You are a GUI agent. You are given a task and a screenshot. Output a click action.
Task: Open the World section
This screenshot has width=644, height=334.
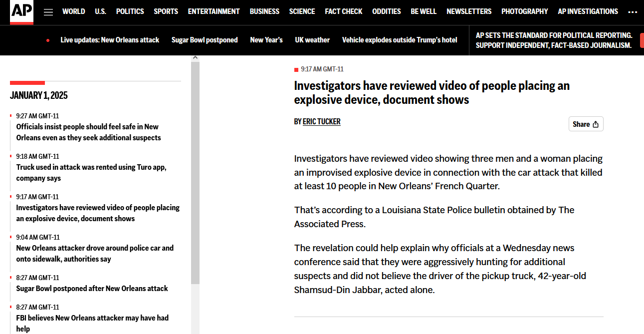(74, 11)
